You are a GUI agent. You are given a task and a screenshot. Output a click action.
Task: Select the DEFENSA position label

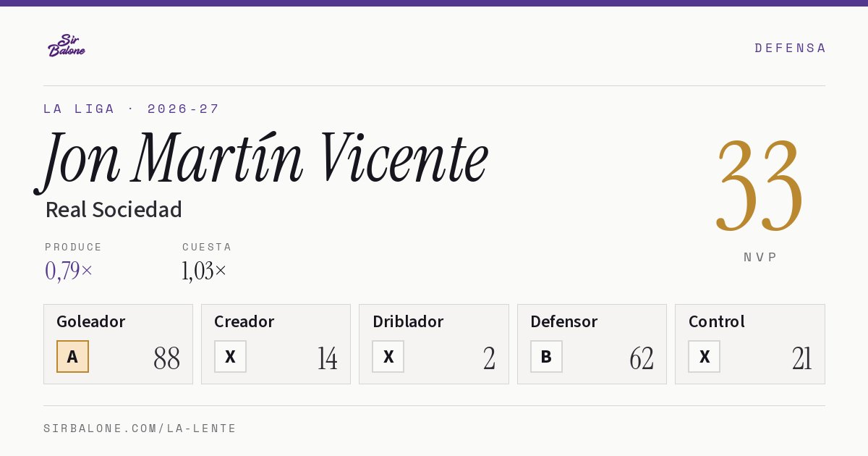[x=790, y=48]
